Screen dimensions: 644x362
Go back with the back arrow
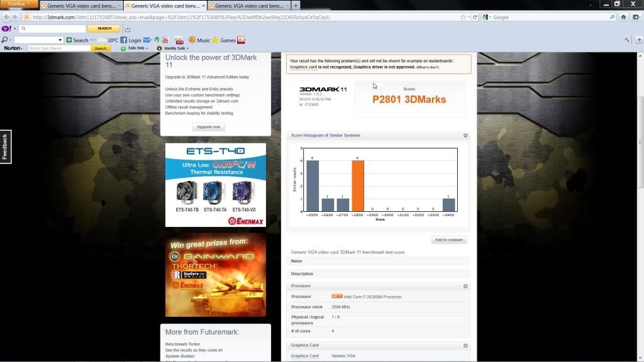[x=6, y=17]
